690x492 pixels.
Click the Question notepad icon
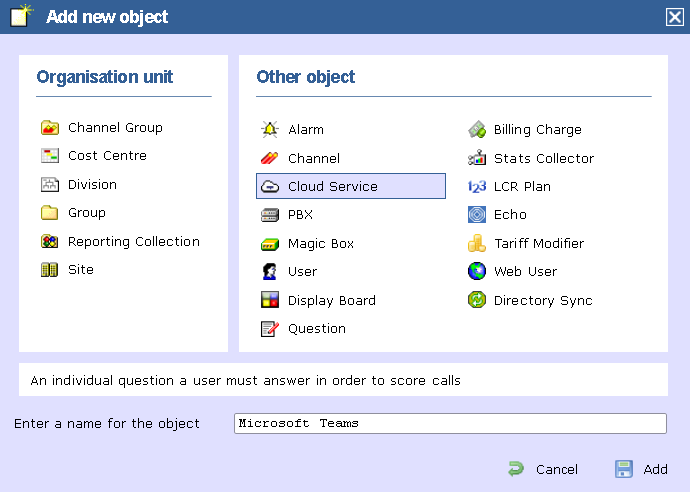(270, 329)
